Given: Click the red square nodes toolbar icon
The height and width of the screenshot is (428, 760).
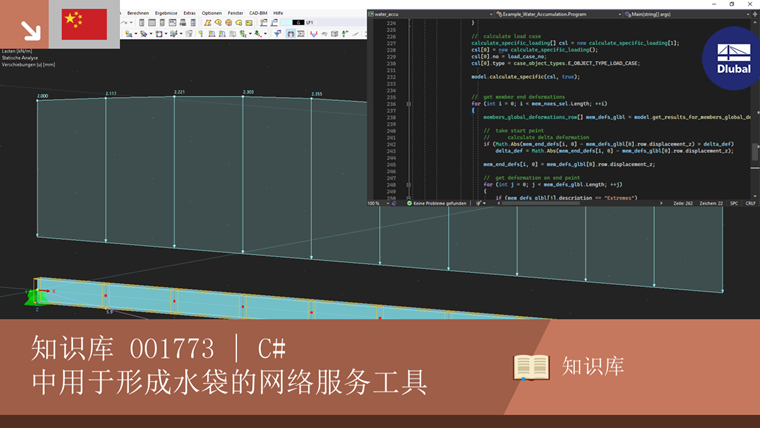Looking at the screenshot, I should [x=159, y=34].
